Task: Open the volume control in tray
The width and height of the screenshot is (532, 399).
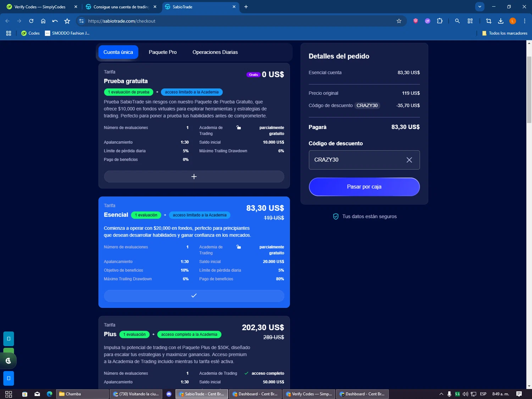Action: click(465, 394)
